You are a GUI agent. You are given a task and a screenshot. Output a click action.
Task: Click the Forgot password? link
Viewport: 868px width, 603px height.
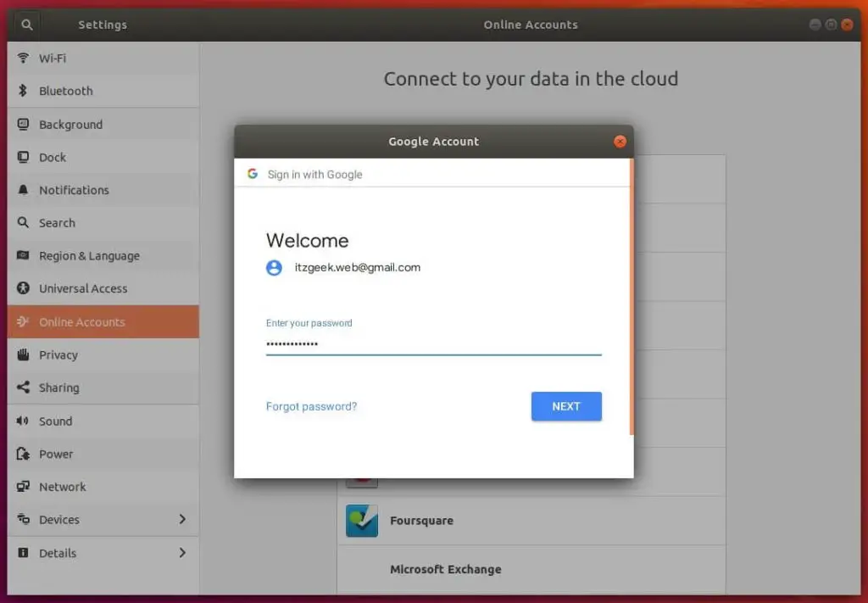(x=312, y=406)
